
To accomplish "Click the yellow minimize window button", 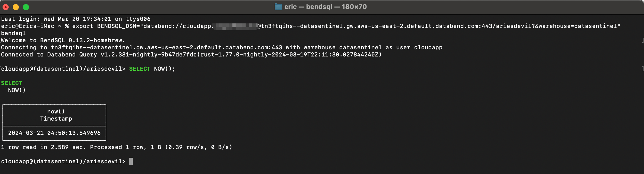I will [x=16, y=7].
